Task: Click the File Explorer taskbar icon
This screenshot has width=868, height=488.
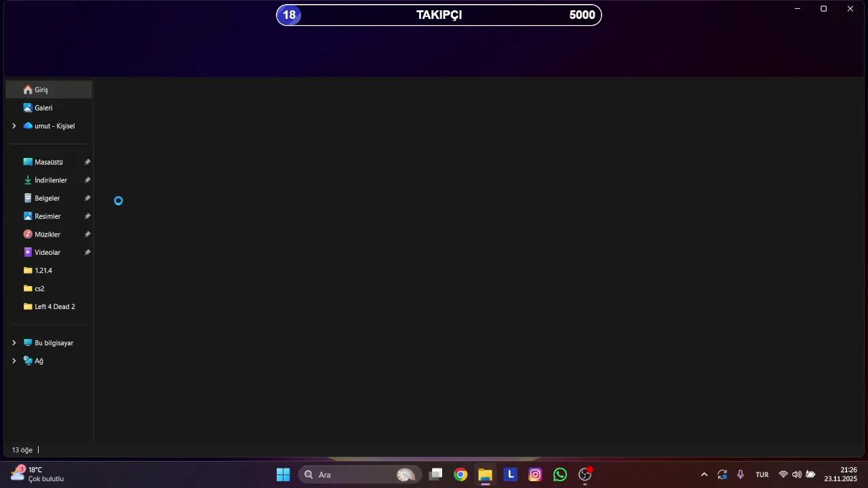Action: pos(485,474)
